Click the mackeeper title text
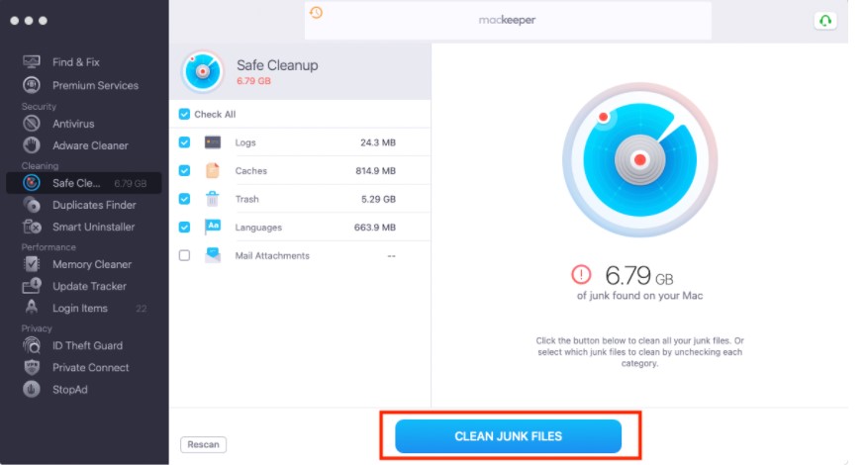Image resolution: width=868 pixels, height=465 pixels. (507, 20)
